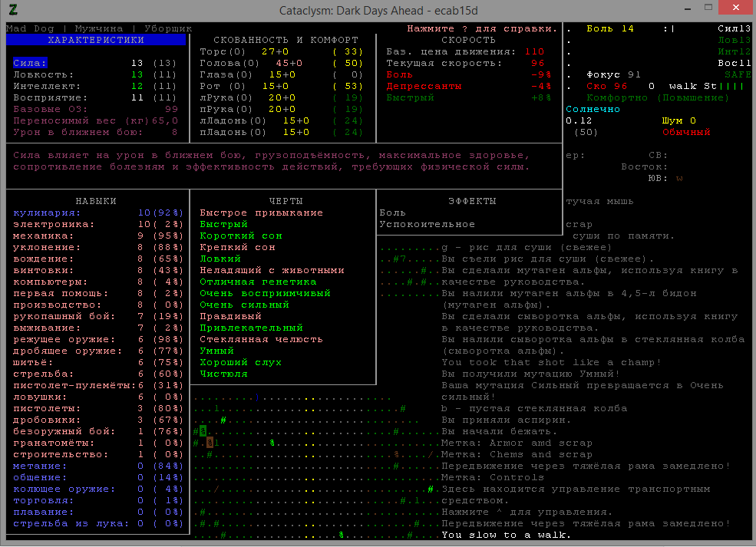Maximize the Cataclysm window

point(708,8)
